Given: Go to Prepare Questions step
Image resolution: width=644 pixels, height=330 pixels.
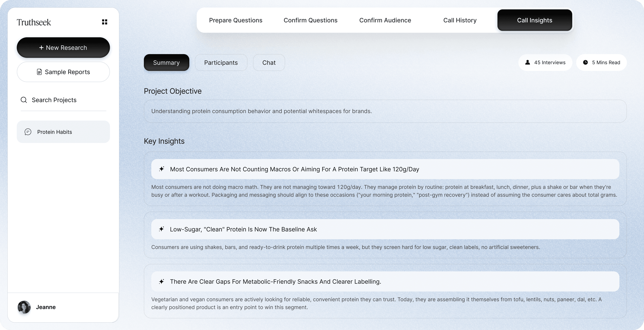Looking at the screenshot, I should 235,20.
